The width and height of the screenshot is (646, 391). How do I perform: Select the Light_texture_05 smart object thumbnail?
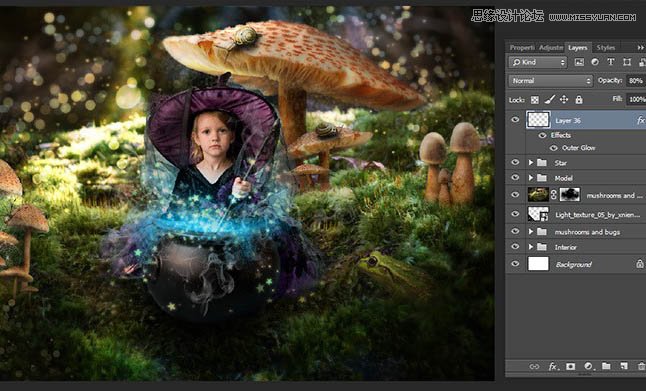[538, 214]
